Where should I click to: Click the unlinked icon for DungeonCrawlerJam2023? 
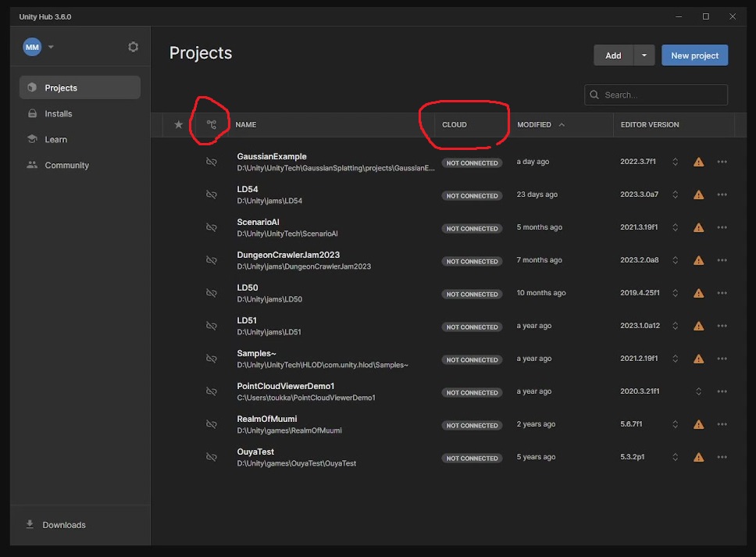click(x=211, y=260)
